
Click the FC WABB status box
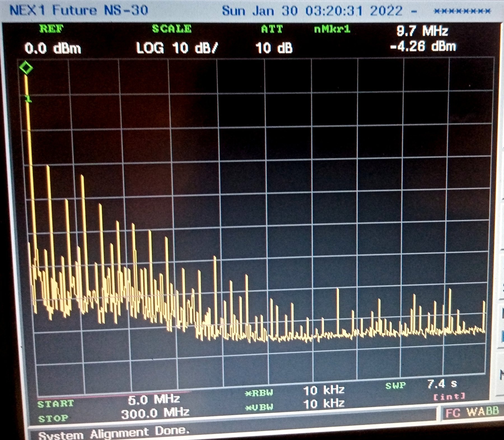[x=472, y=412]
